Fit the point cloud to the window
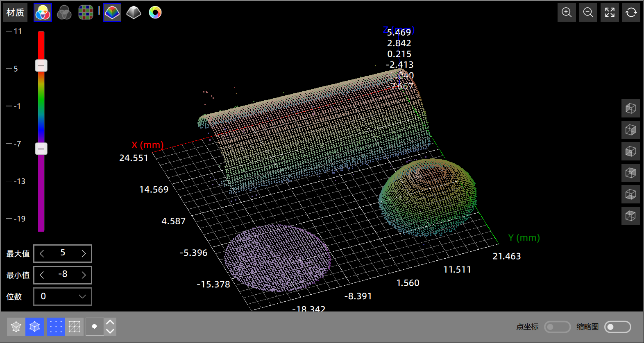Viewport: 644px width, 343px height. (x=610, y=13)
